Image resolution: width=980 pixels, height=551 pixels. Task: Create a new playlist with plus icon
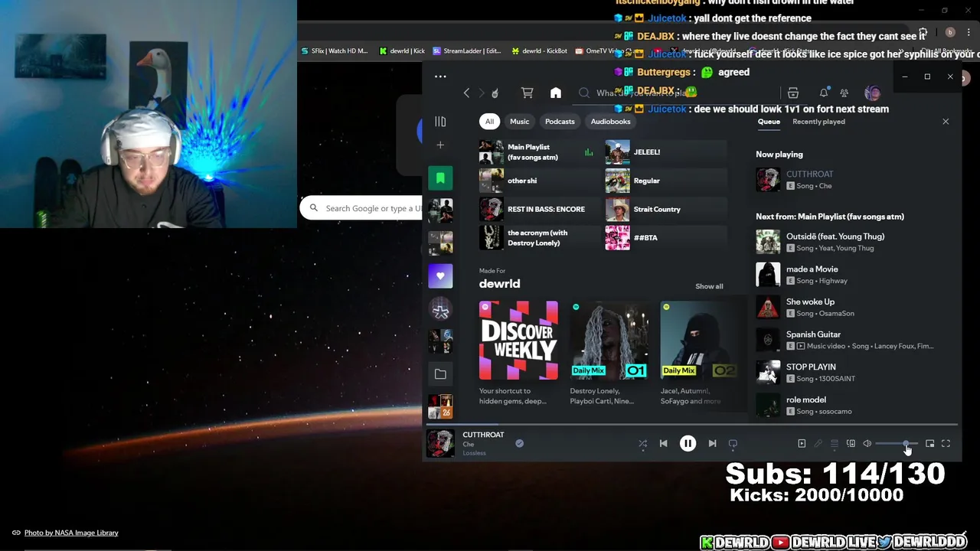[440, 145]
